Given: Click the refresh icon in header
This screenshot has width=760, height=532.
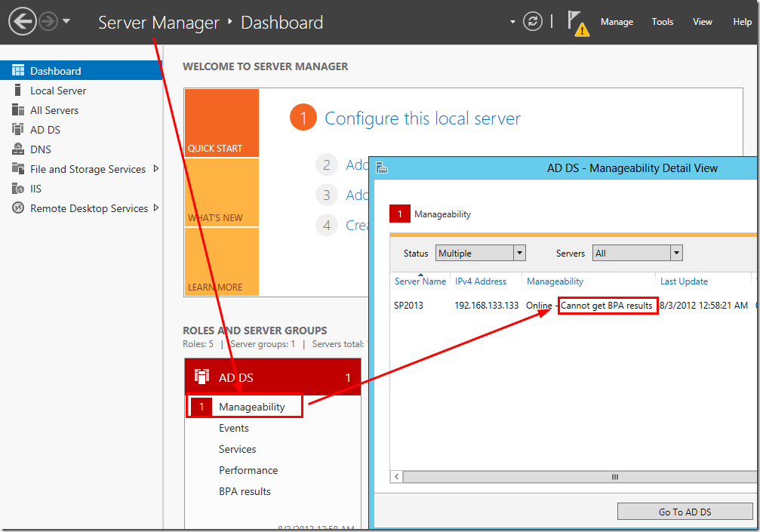Looking at the screenshot, I should pos(533,21).
